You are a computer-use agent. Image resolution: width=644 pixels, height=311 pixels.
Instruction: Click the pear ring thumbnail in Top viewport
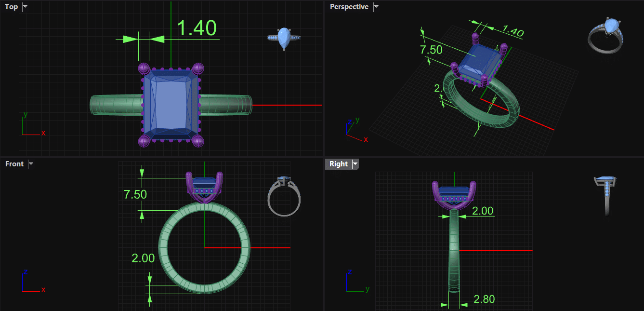point(284,38)
